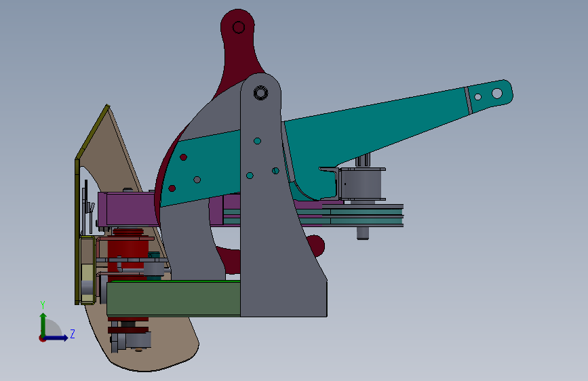The image size is (588, 381).
Task: Click the large hole at teal arm tip
Action: pyautogui.click(x=497, y=93)
